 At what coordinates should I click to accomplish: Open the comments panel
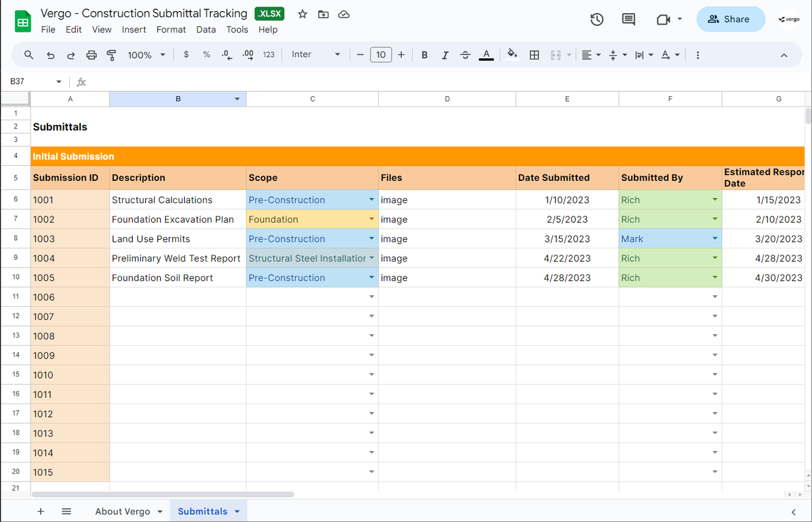pyautogui.click(x=628, y=19)
